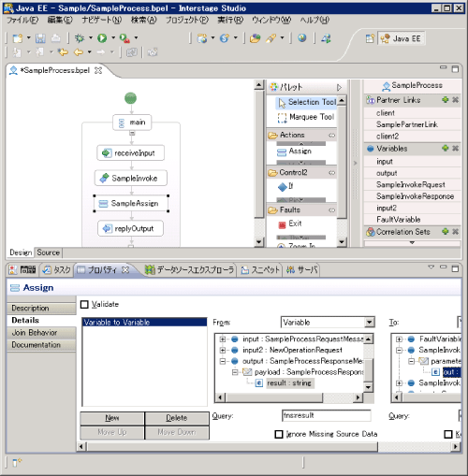468x476 pixels.
Task: Select the Java EE perspective button
Action: [x=402, y=38]
